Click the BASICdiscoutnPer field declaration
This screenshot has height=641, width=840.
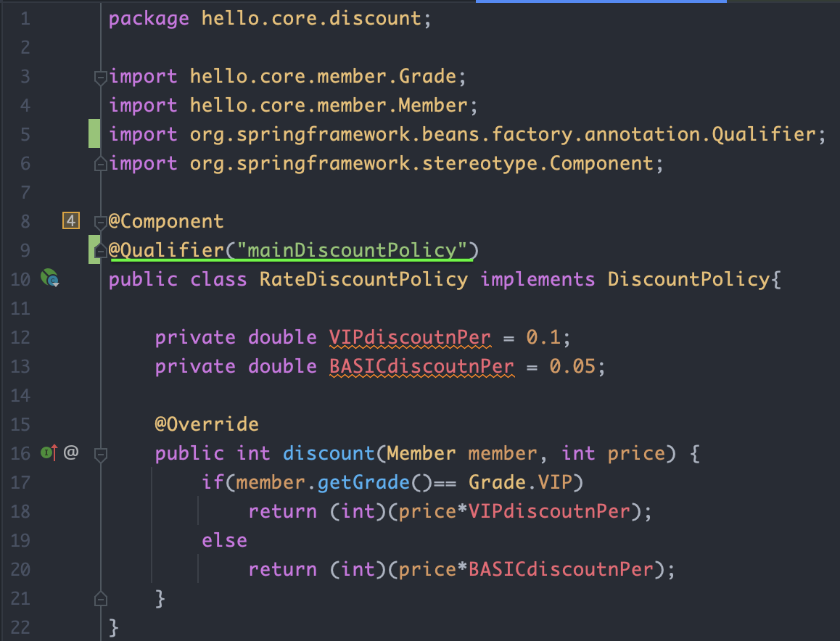421,366
